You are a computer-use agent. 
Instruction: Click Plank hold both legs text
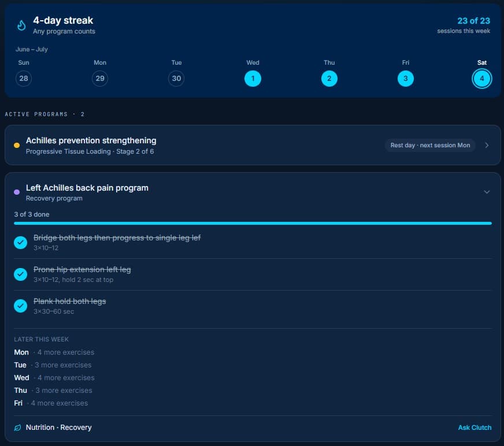(70, 302)
